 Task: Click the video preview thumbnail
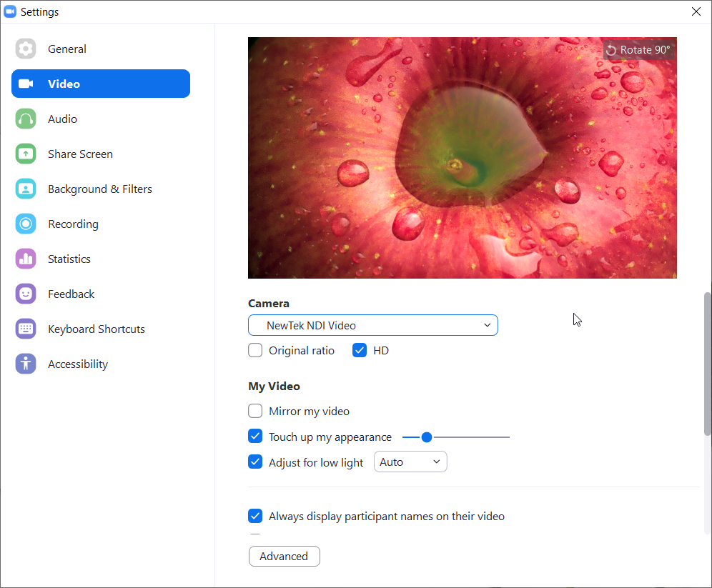(463, 157)
